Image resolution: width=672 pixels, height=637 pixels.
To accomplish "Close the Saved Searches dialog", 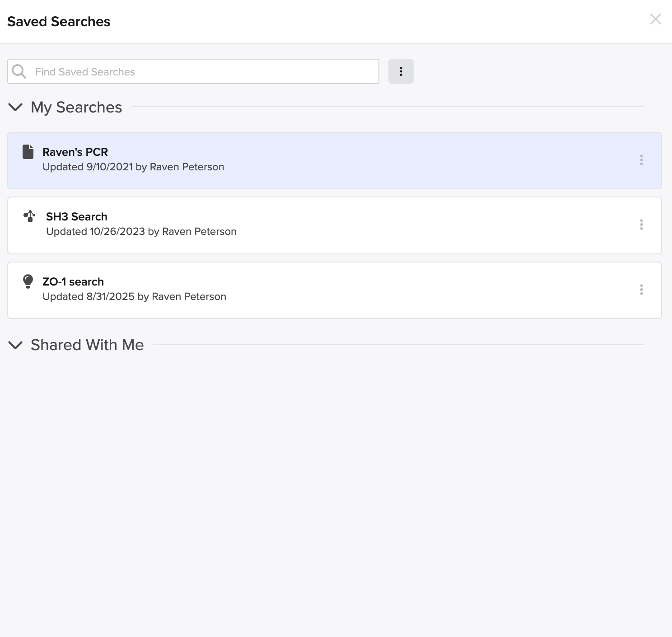I will coord(655,19).
